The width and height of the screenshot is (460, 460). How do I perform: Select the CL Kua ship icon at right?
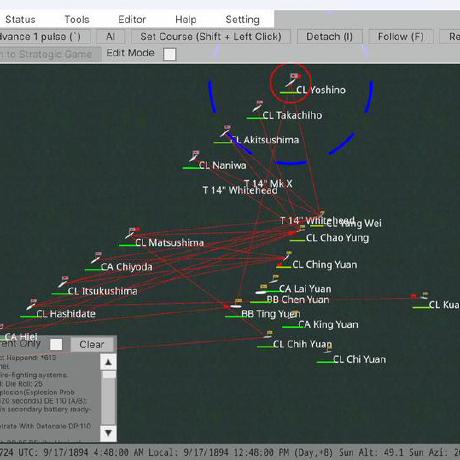pos(424,296)
